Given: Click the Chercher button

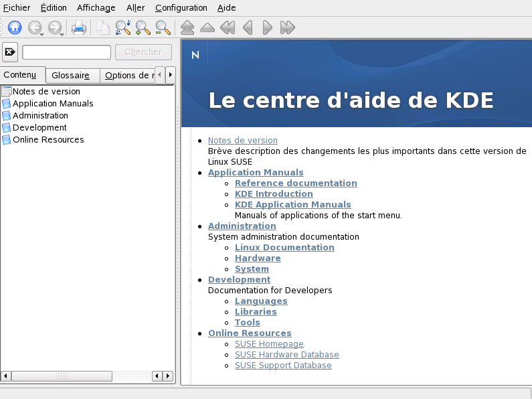Looking at the screenshot, I should coord(143,52).
